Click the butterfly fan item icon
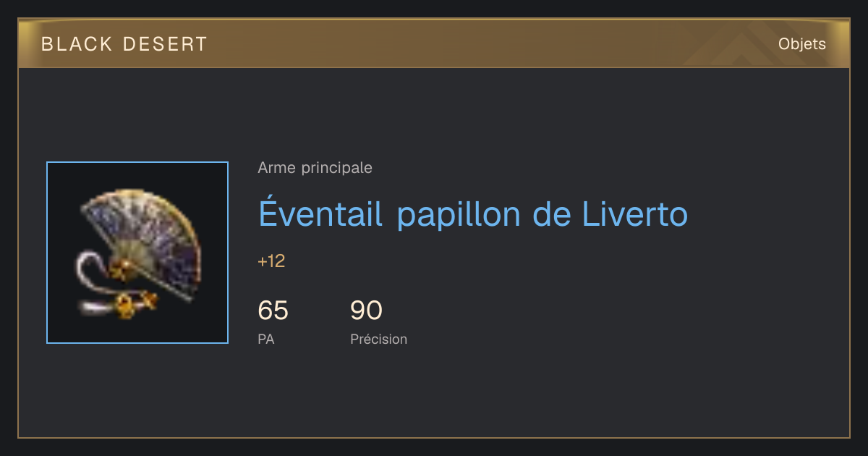The width and height of the screenshot is (868, 456). pos(137,253)
